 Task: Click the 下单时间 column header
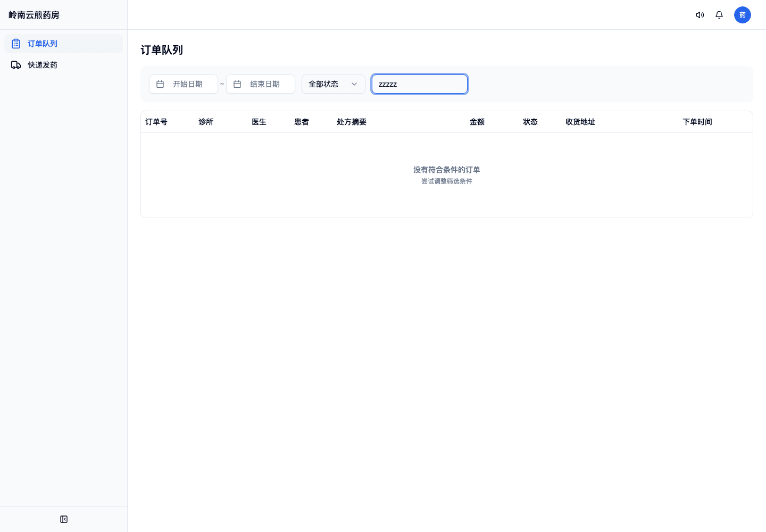click(x=697, y=122)
